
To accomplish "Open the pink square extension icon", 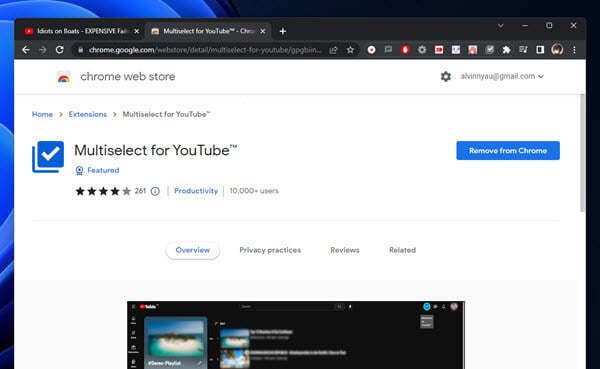I will click(473, 50).
